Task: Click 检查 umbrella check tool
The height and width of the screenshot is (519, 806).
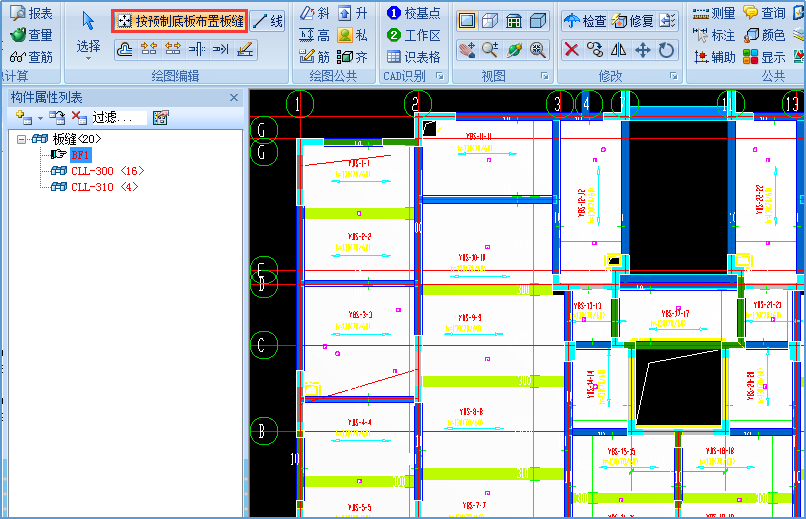Action: (x=585, y=21)
